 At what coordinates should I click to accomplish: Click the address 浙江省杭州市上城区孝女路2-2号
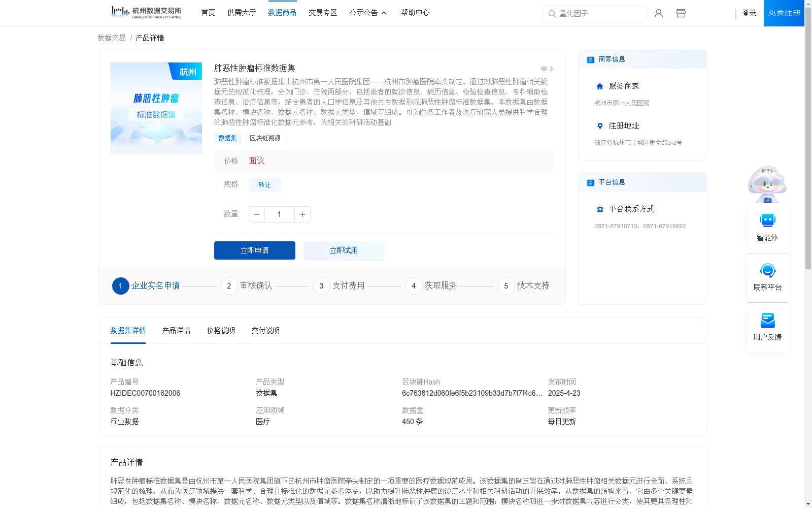coord(638,143)
